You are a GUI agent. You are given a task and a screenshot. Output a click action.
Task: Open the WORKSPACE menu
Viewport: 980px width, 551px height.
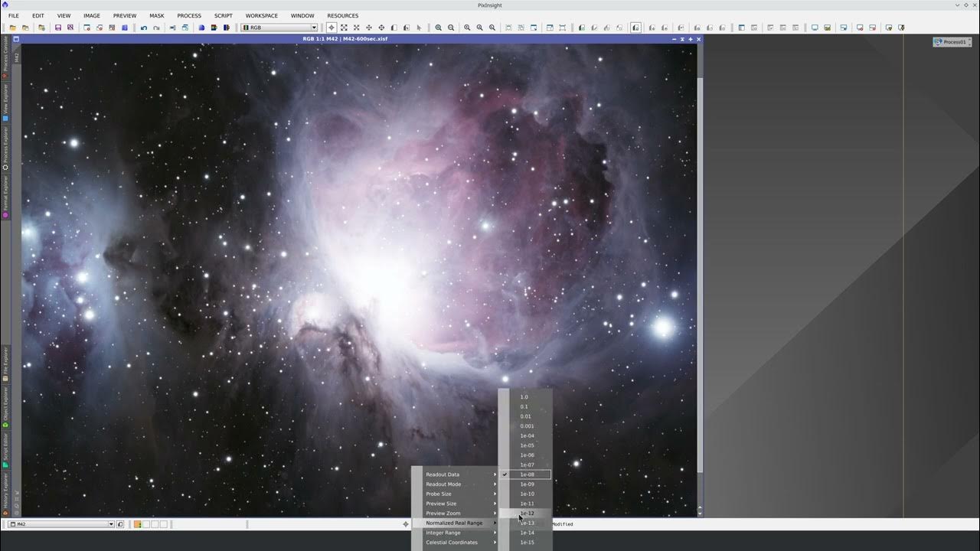262,15
